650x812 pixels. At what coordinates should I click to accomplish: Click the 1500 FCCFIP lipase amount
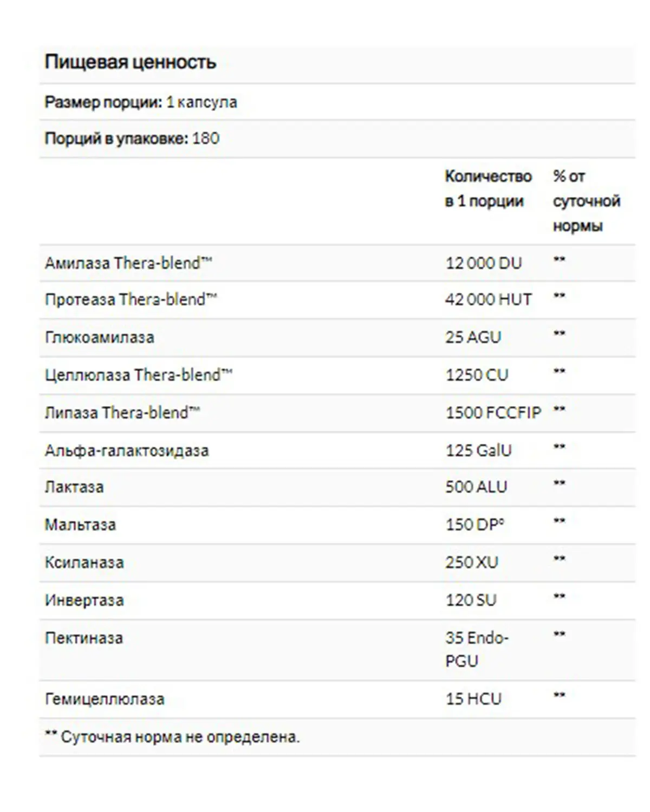[493, 412]
